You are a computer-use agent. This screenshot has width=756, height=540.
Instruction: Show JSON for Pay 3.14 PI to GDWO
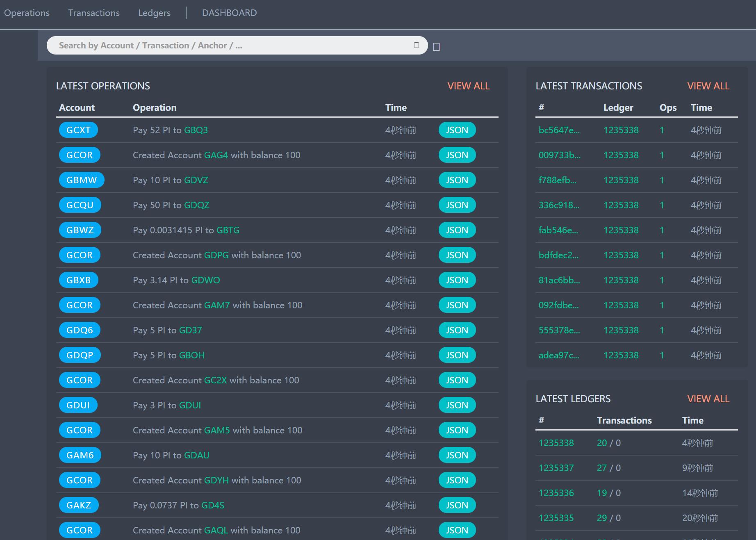click(457, 280)
